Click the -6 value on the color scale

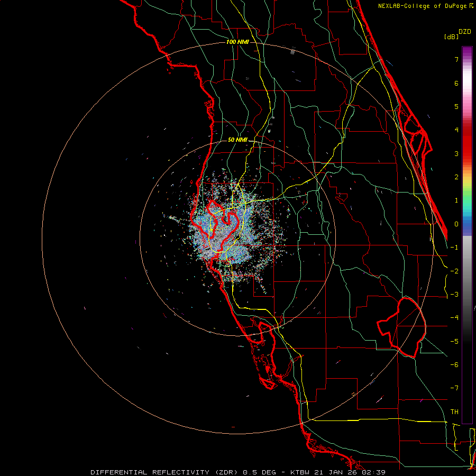454,365
